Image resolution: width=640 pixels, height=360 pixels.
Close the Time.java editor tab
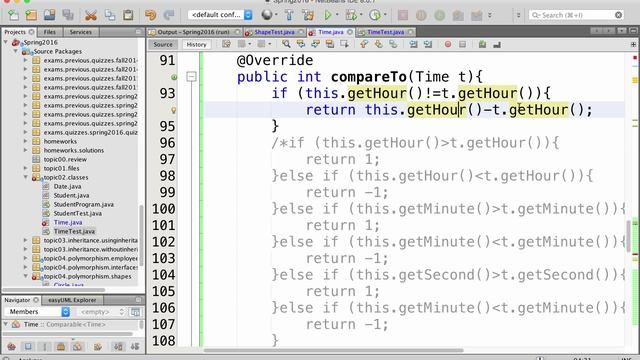(350, 32)
